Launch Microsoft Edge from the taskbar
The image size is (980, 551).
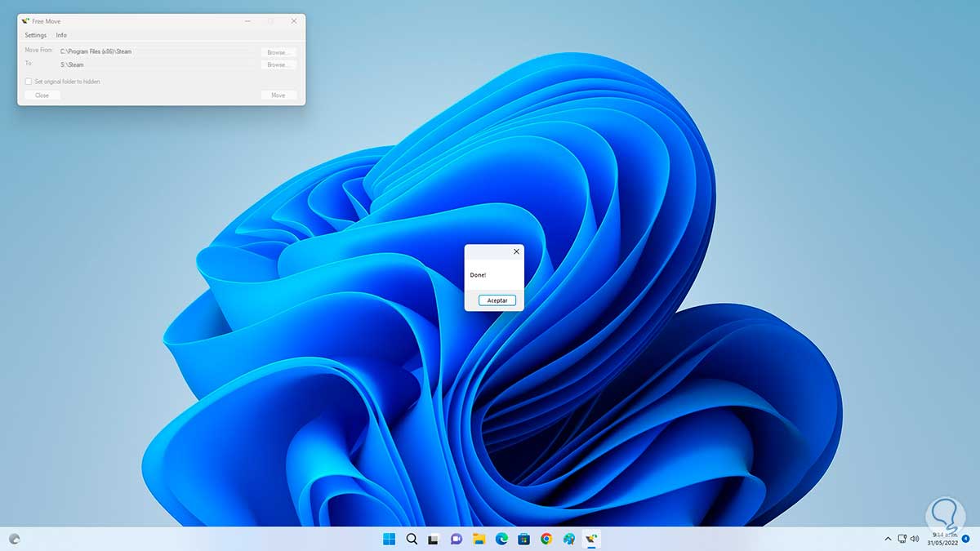(x=501, y=539)
